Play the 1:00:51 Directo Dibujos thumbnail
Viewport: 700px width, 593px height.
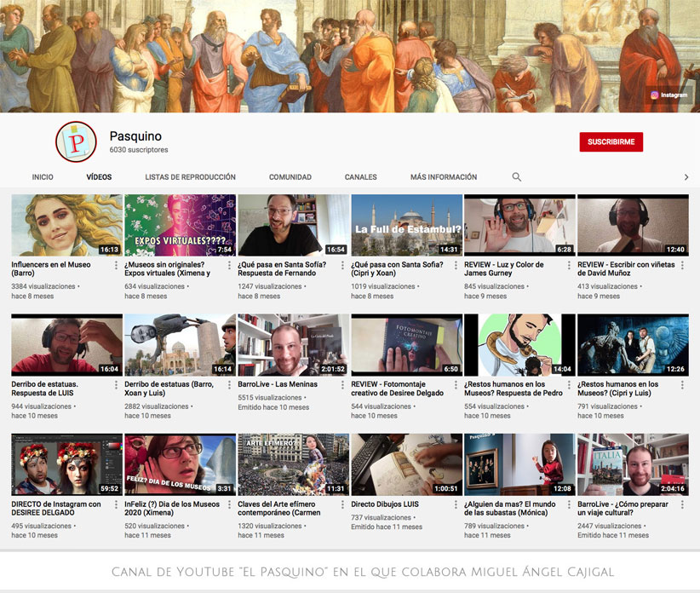click(407, 464)
